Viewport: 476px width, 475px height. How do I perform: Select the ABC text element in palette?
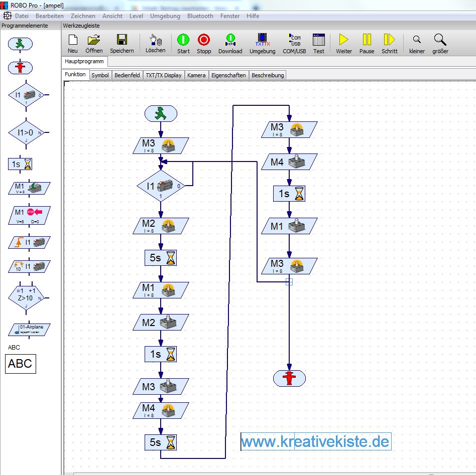pyautogui.click(x=21, y=364)
